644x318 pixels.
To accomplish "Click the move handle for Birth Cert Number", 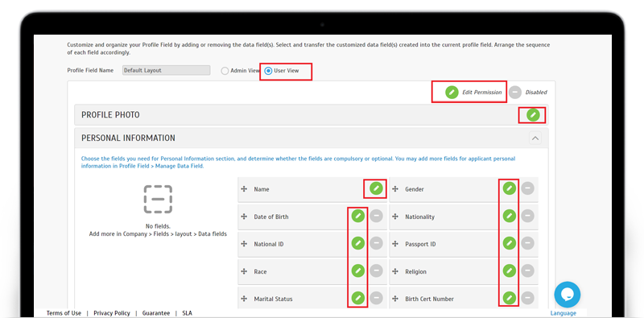I will [x=395, y=299].
